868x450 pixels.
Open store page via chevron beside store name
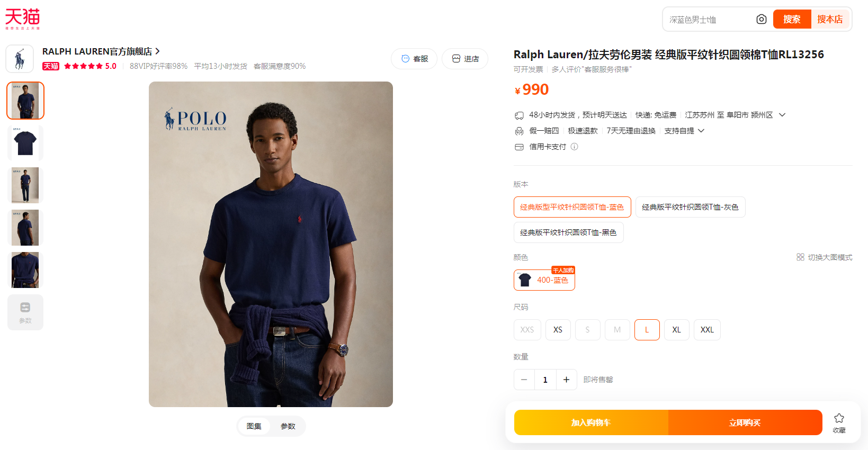(157, 51)
